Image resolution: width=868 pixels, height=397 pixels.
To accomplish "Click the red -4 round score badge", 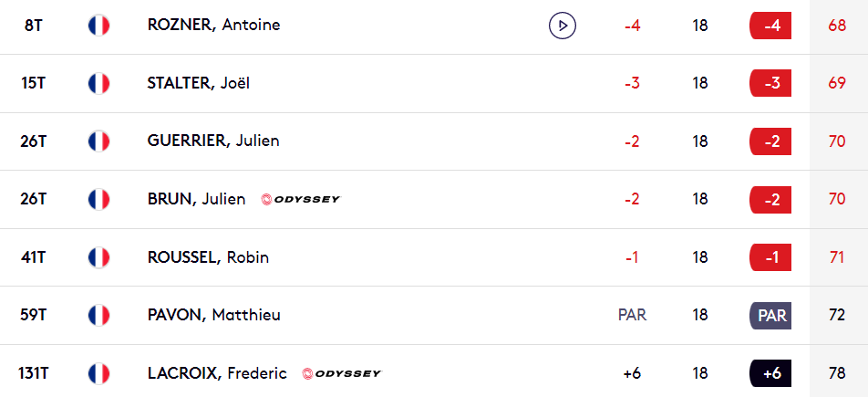I will coord(770,26).
